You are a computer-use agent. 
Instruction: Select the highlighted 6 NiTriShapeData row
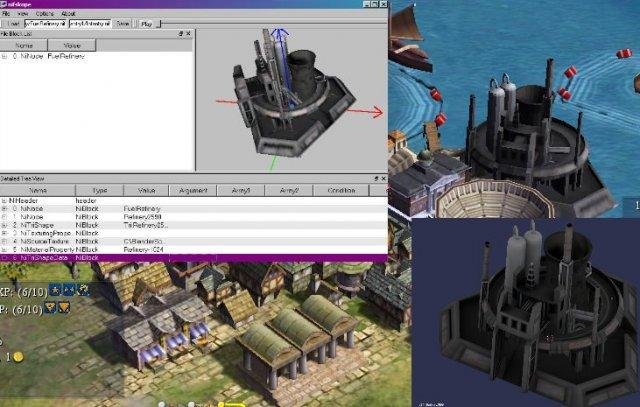click(x=193, y=258)
